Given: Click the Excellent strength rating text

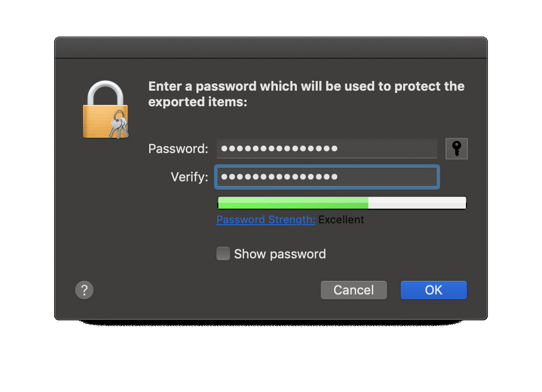Looking at the screenshot, I should tap(341, 219).
